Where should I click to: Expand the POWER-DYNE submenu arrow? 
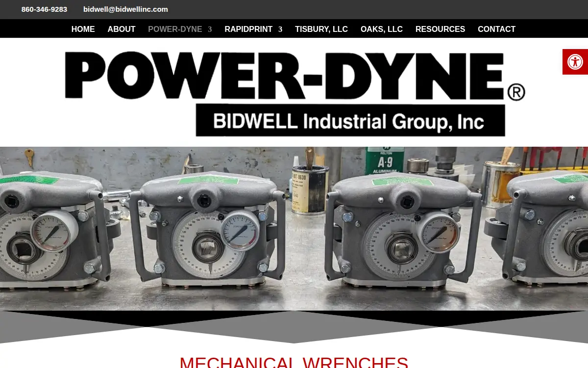(x=210, y=29)
